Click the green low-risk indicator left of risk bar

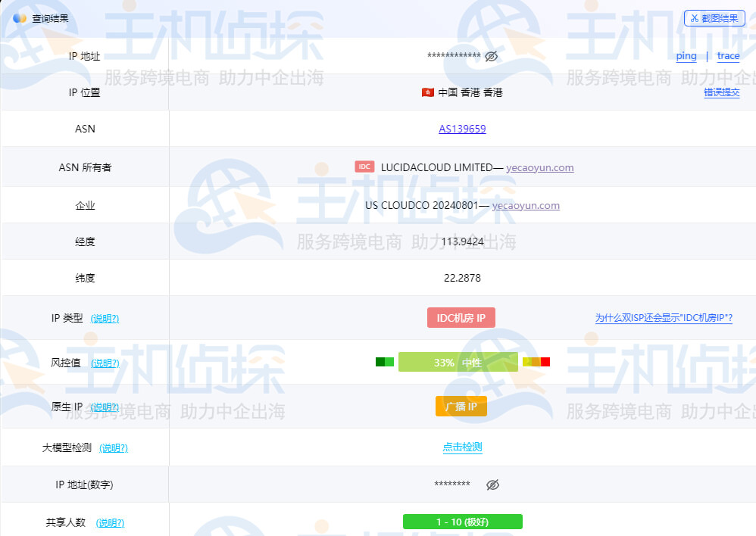point(384,362)
